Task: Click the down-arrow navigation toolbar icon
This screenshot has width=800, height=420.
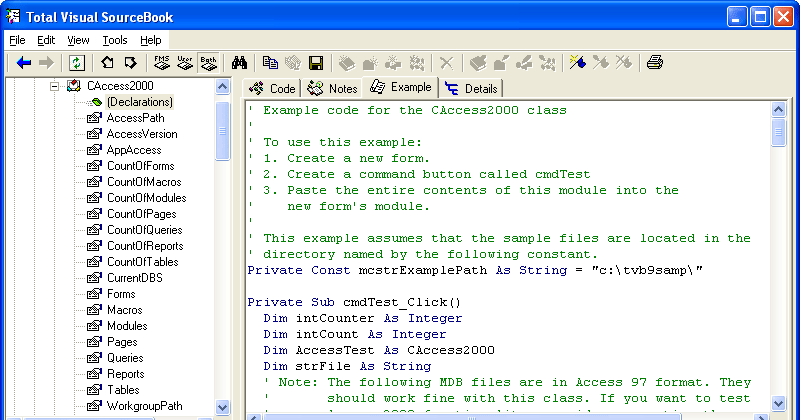Action: coord(130,63)
